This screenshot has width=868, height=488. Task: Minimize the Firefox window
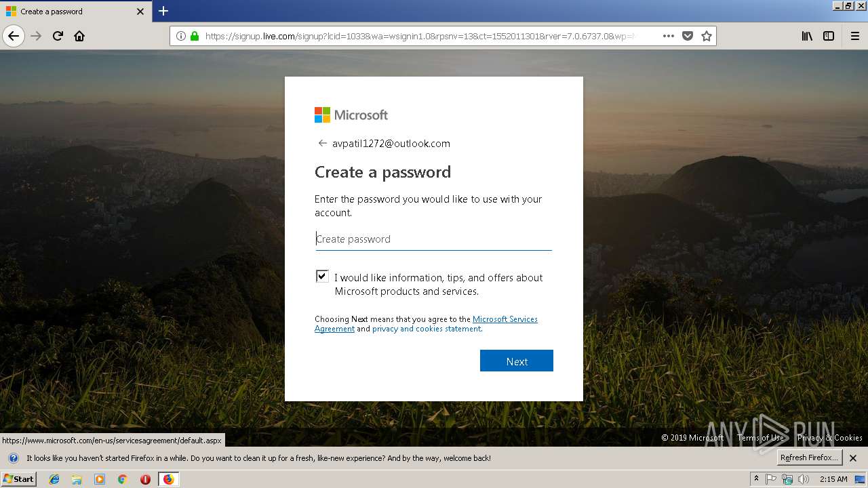838,5
